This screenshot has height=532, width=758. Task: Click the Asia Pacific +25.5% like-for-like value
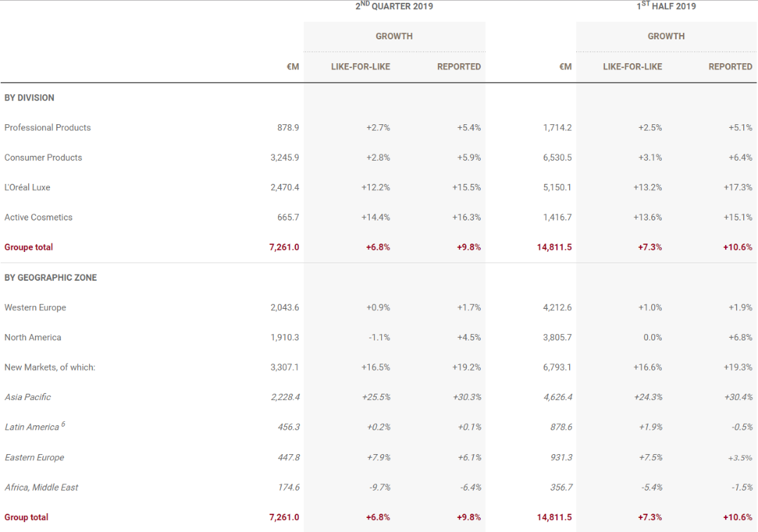tap(375, 397)
